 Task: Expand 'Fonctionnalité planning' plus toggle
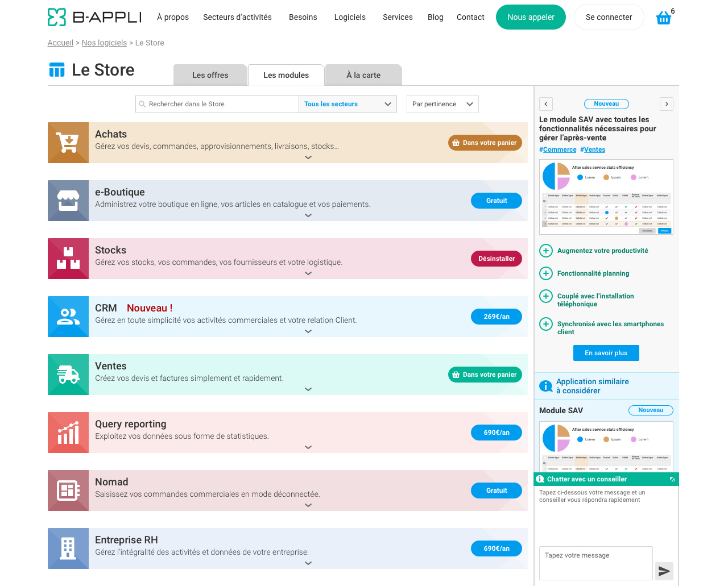[x=546, y=273]
